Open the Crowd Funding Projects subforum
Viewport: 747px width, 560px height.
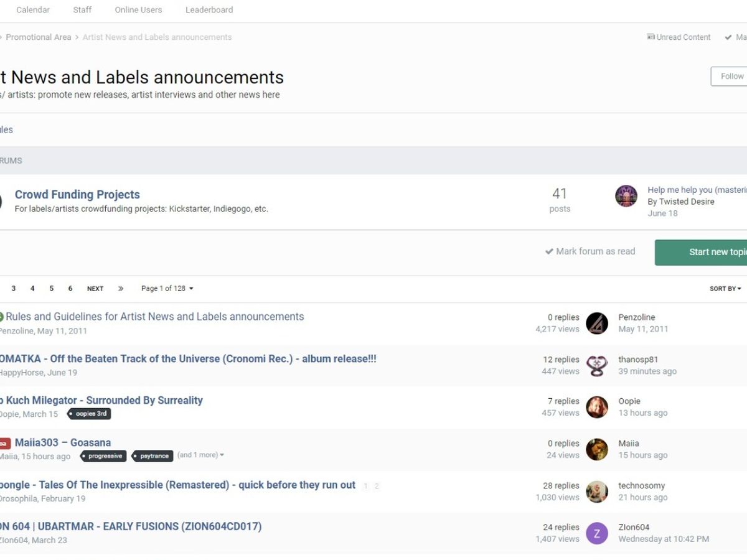[x=77, y=195]
